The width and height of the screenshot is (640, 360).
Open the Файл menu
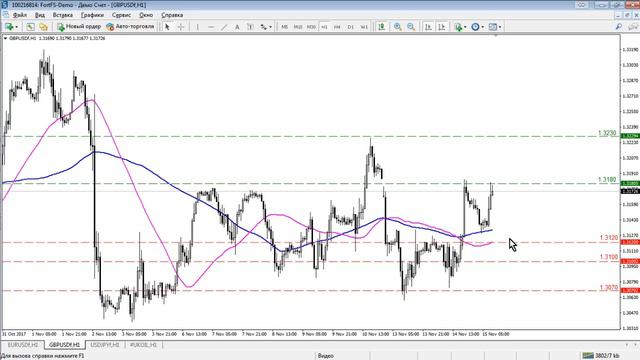click(20, 15)
